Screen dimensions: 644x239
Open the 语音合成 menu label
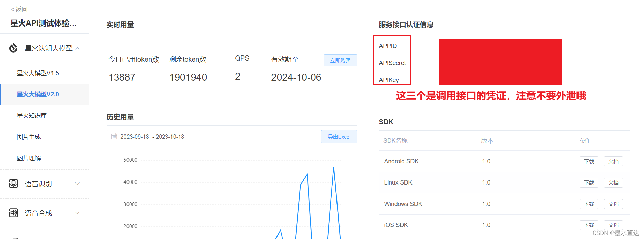click(38, 213)
